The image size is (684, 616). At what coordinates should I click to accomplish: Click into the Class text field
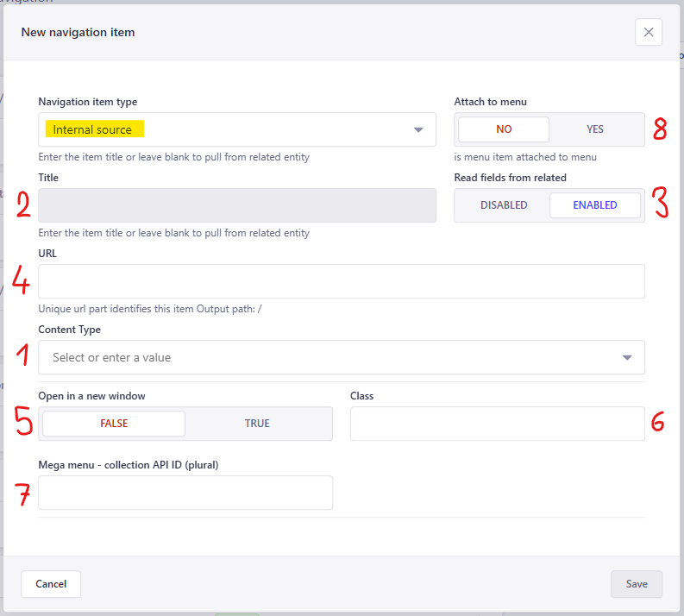[497, 424]
